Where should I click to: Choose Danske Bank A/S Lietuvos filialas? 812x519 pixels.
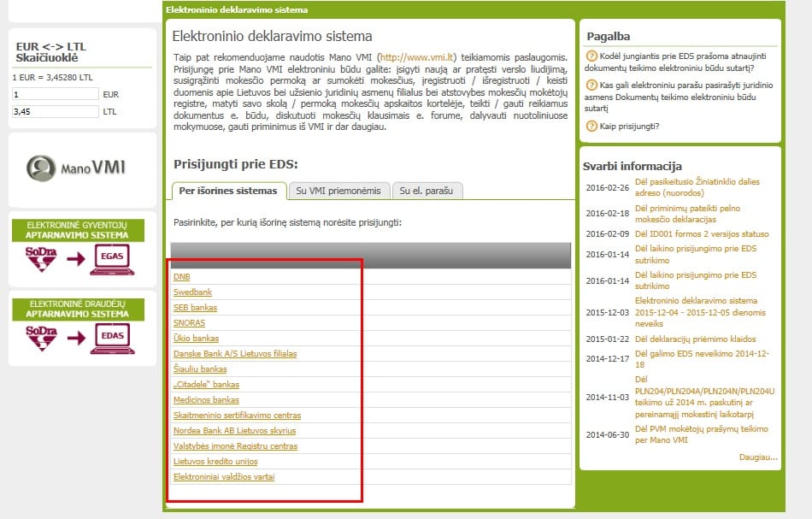pos(235,354)
